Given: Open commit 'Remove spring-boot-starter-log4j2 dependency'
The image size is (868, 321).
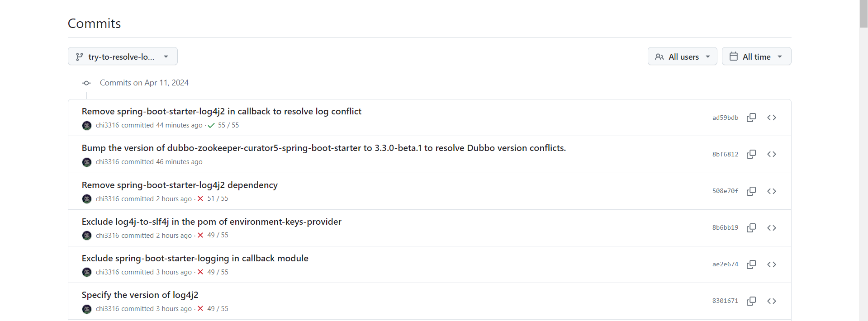Looking at the screenshot, I should [180, 185].
